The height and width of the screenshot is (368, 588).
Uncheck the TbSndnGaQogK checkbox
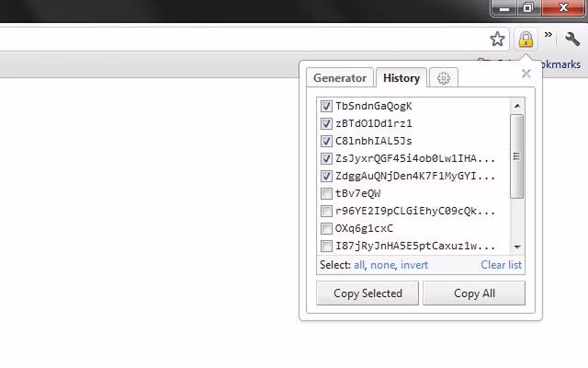coord(326,107)
